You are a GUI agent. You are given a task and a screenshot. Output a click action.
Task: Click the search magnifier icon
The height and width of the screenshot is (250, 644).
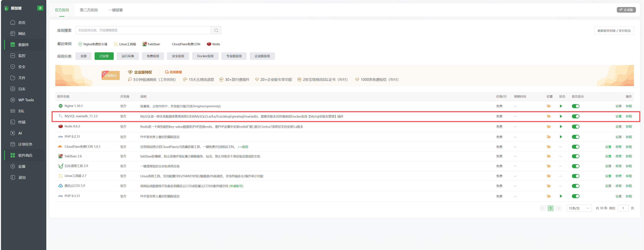point(216,30)
